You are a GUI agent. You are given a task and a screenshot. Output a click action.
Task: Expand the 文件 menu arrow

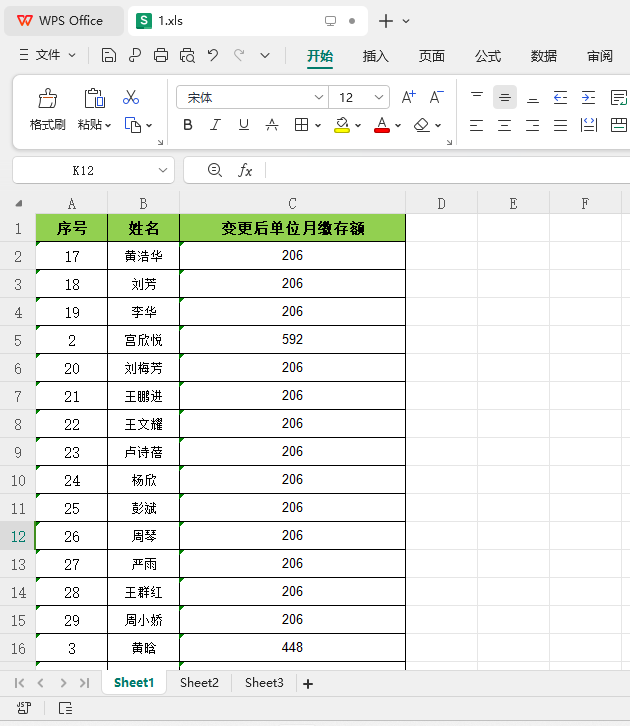point(72,55)
